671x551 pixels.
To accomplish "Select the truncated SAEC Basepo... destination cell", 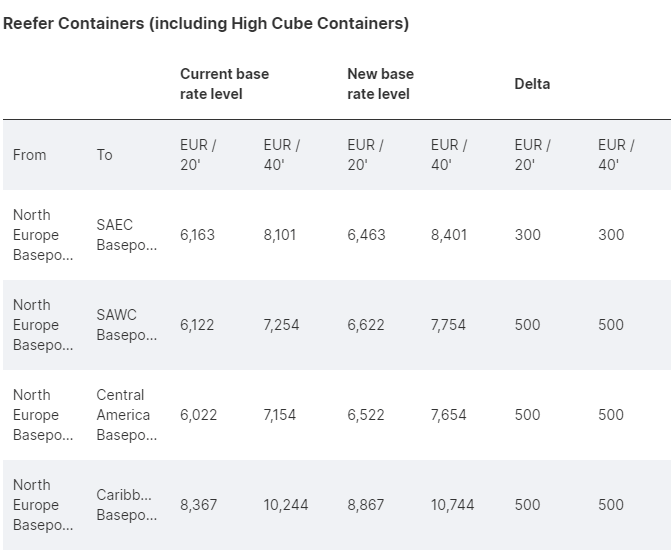I will coord(126,235).
